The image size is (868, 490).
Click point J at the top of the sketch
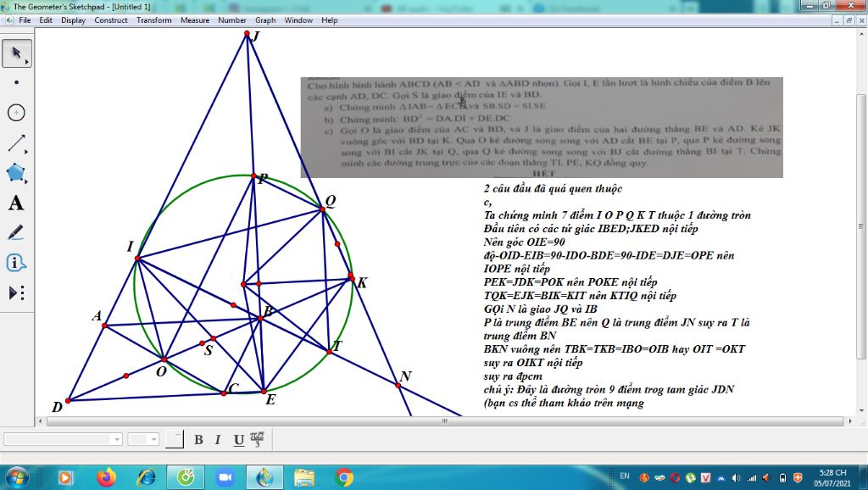point(247,33)
